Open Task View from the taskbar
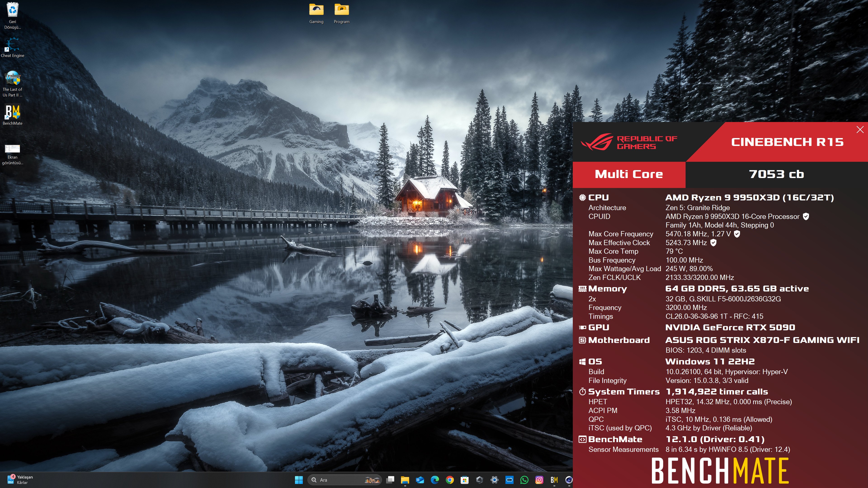 pos(390,480)
